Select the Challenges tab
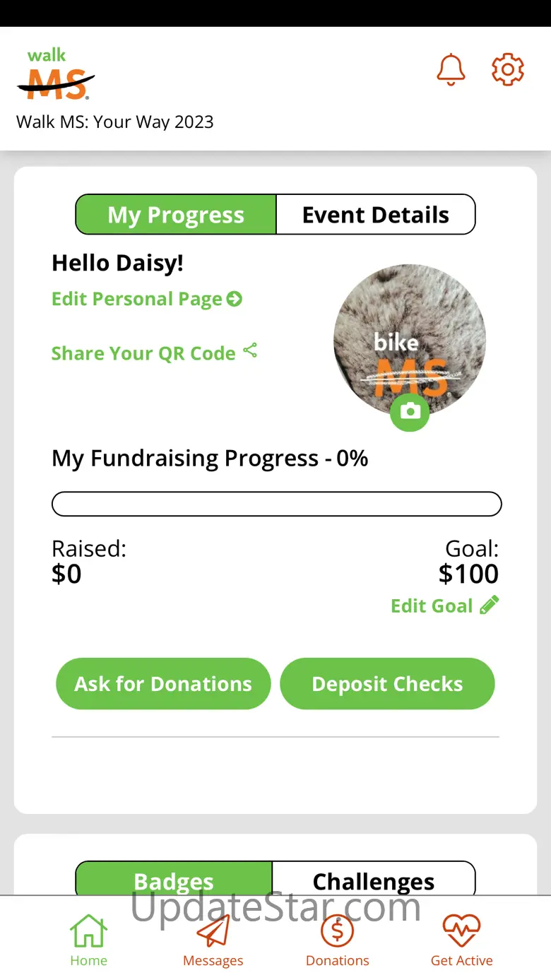This screenshot has height=980, width=551. (374, 879)
